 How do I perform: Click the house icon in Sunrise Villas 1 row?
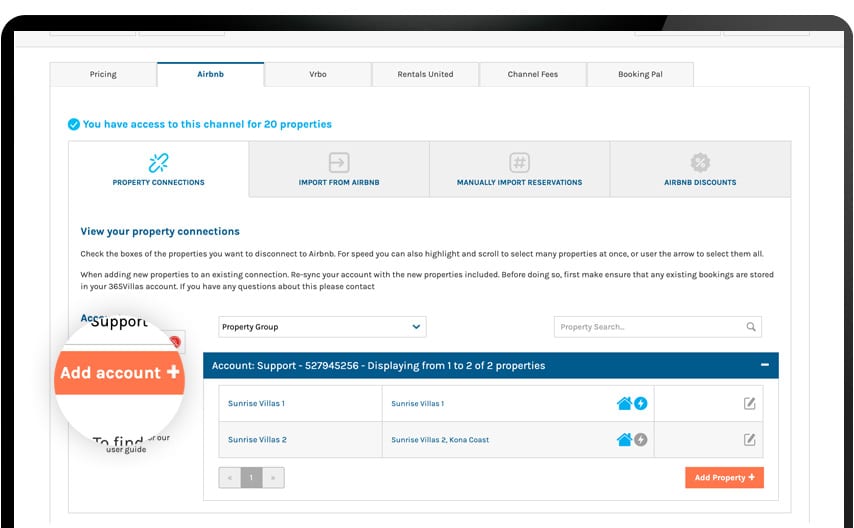624,404
